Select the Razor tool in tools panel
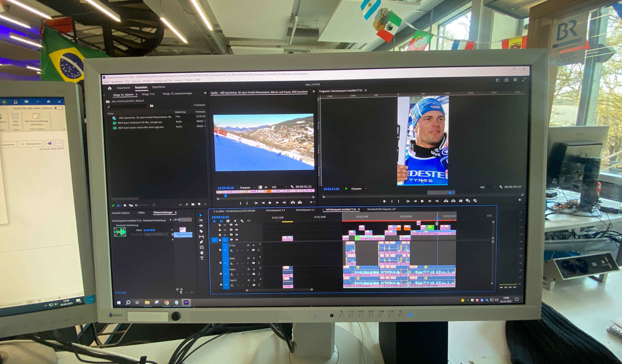622x364 pixels. click(x=201, y=231)
